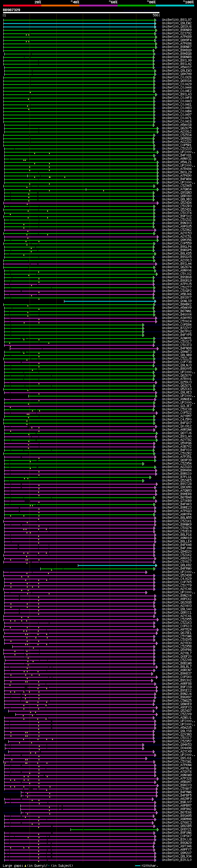Click hit label UniRef100_Q0WLS9

(x=177, y=301)
